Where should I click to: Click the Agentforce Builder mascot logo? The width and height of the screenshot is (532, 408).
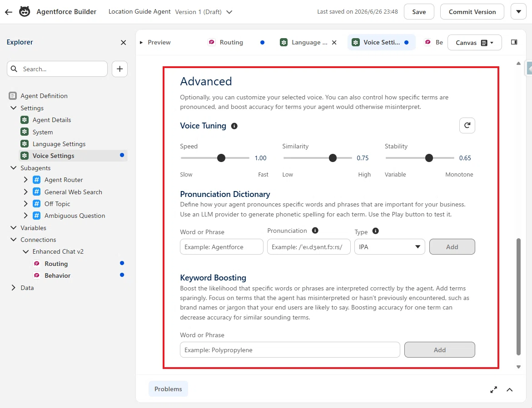pyautogui.click(x=25, y=11)
